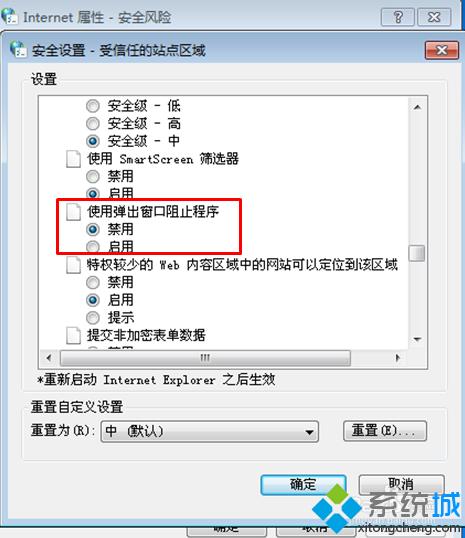Click the 取消 button
Screen dimensions: 465x538
pyautogui.click(x=401, y=484)
